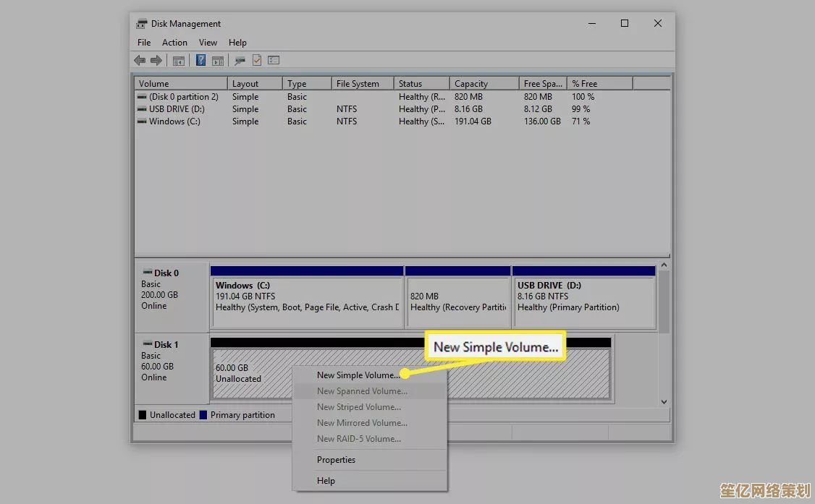The image size is (815, 504).
Task: Click the Forward arrow in the toolbar
Action: pos(156,61)
